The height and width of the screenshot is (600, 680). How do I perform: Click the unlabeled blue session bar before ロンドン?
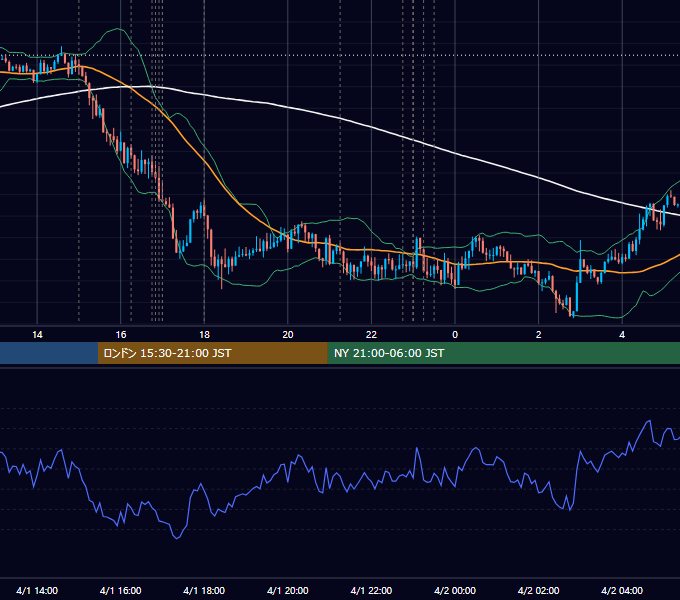(x=49, y=353)
